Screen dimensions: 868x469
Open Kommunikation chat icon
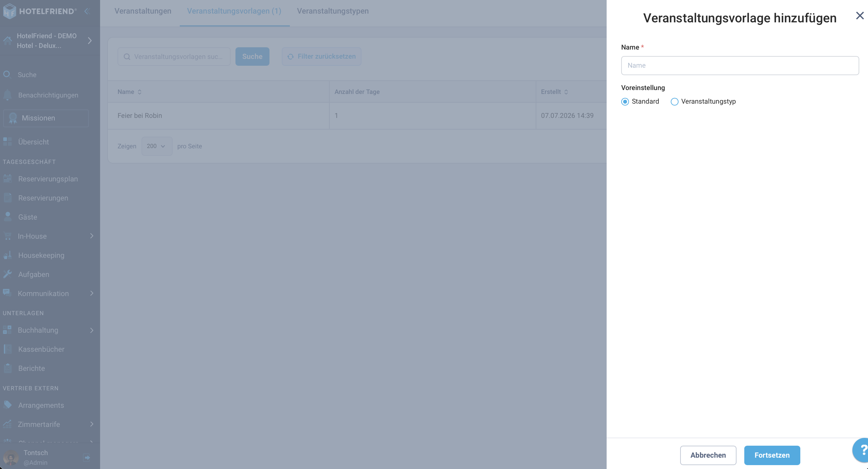(7, 293)
